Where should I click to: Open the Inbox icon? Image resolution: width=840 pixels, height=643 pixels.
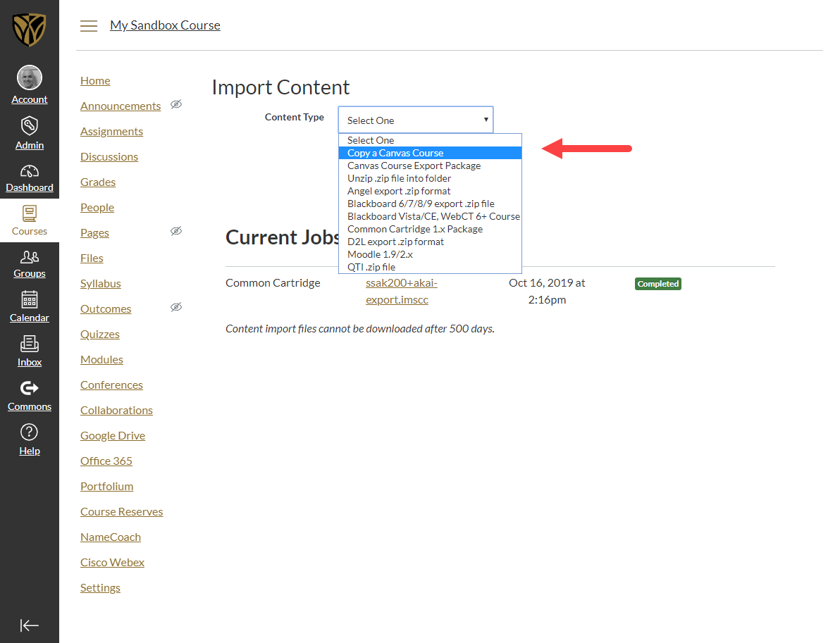(30, 344)
